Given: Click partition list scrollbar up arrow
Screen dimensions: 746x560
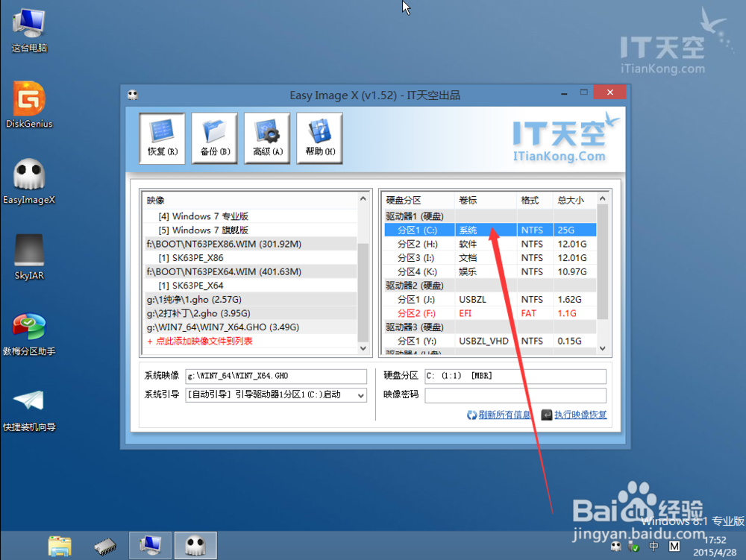Looking at the screenshot, I should 602,198.
